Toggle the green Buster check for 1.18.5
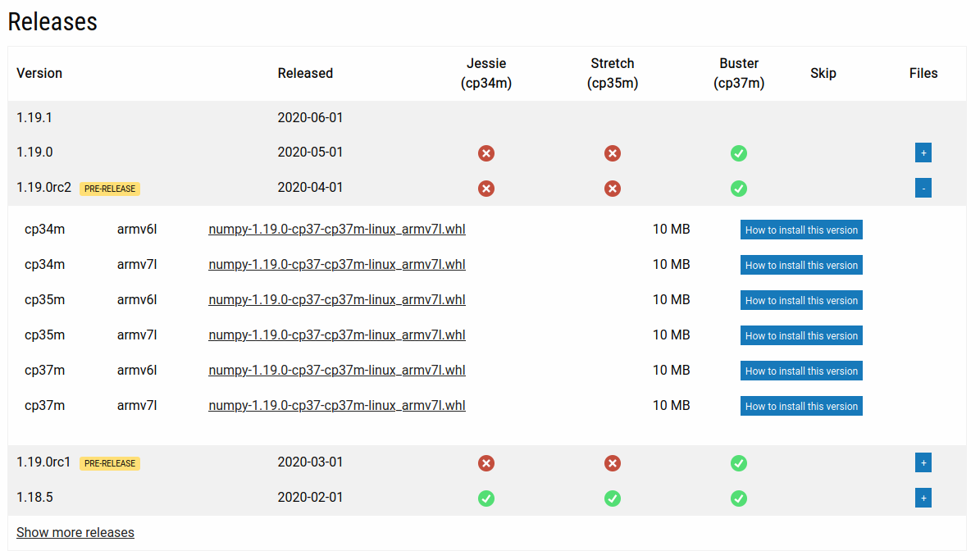The height and width of the screenshot is (560, 980). [739, 499]
